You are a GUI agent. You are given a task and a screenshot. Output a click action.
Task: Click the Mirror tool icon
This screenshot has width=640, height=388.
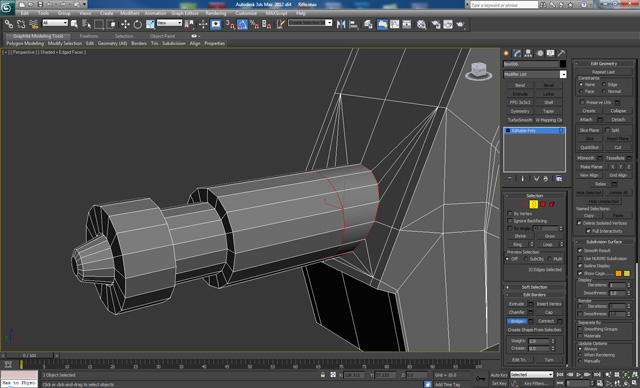341,24
